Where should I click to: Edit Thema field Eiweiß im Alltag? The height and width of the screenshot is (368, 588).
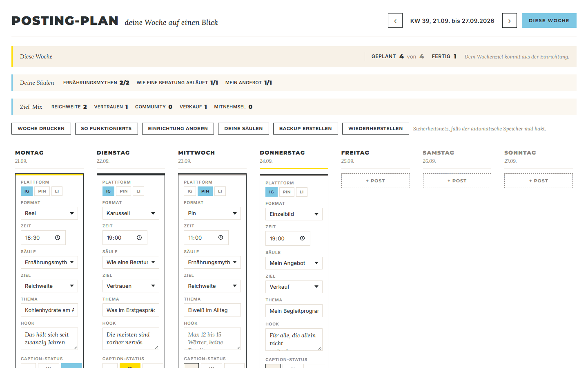pos(212,310)
